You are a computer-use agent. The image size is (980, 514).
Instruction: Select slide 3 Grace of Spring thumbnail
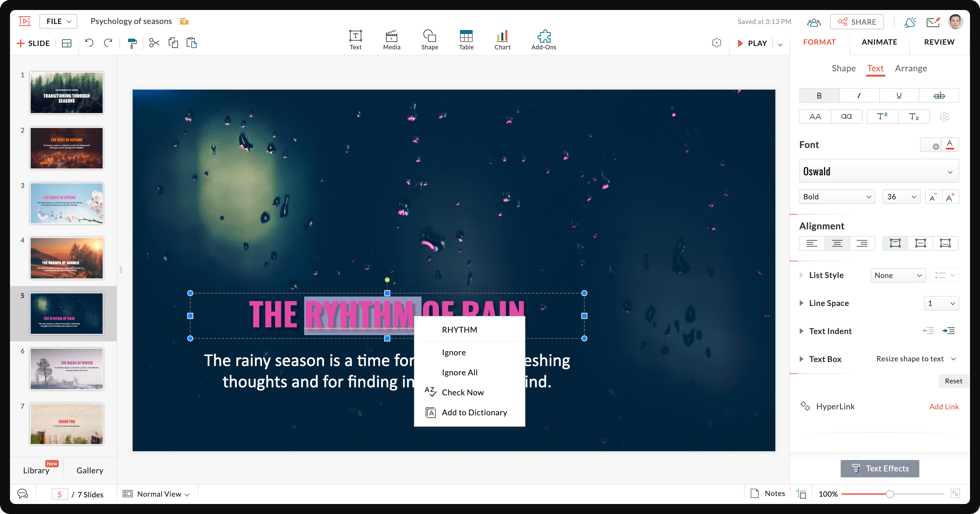coord(67,203)
